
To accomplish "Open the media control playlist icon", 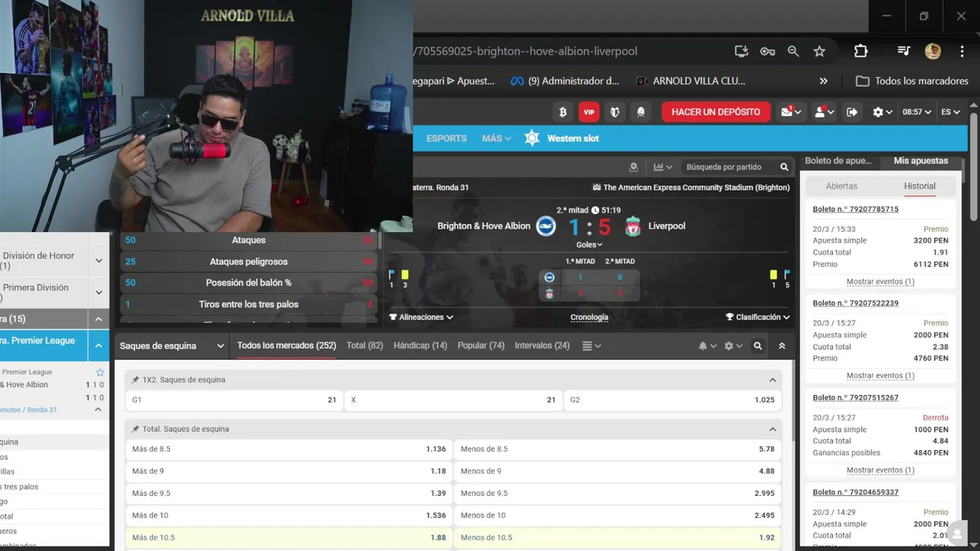I will [x=903, y=51].
